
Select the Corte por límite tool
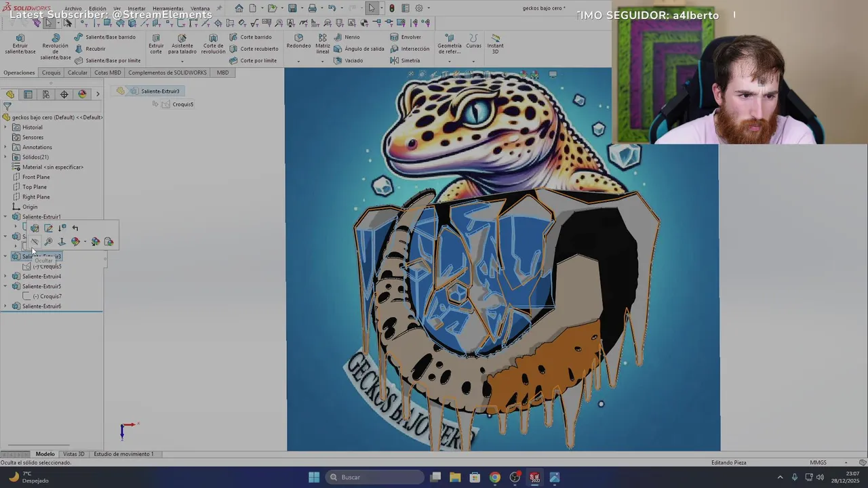pyautogui.click(x=253, y=60)
